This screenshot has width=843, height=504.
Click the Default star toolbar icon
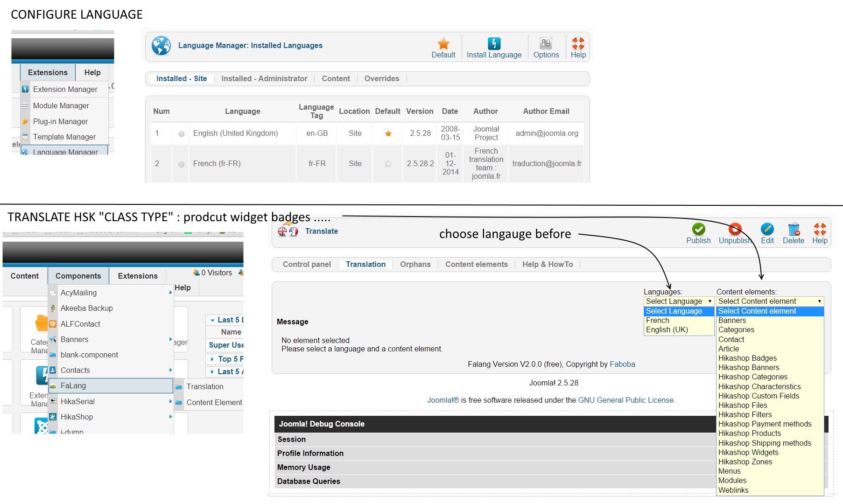(443, 44)
